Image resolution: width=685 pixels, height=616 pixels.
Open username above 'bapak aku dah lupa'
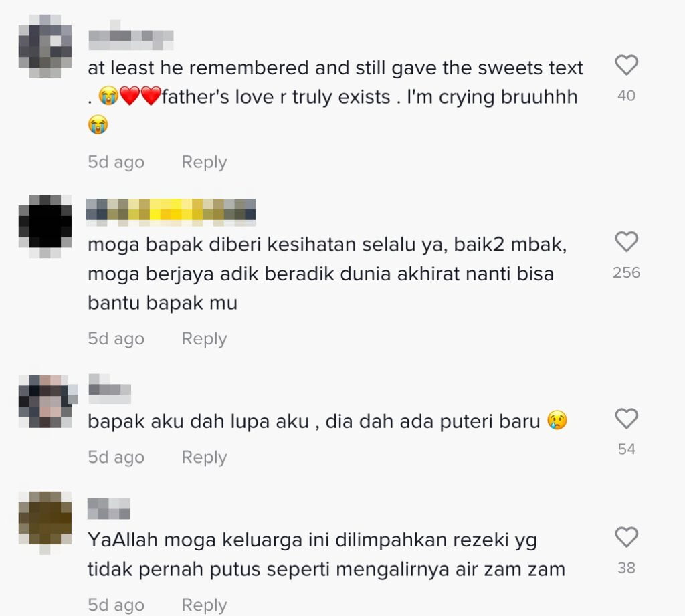[x=110, y=389]
